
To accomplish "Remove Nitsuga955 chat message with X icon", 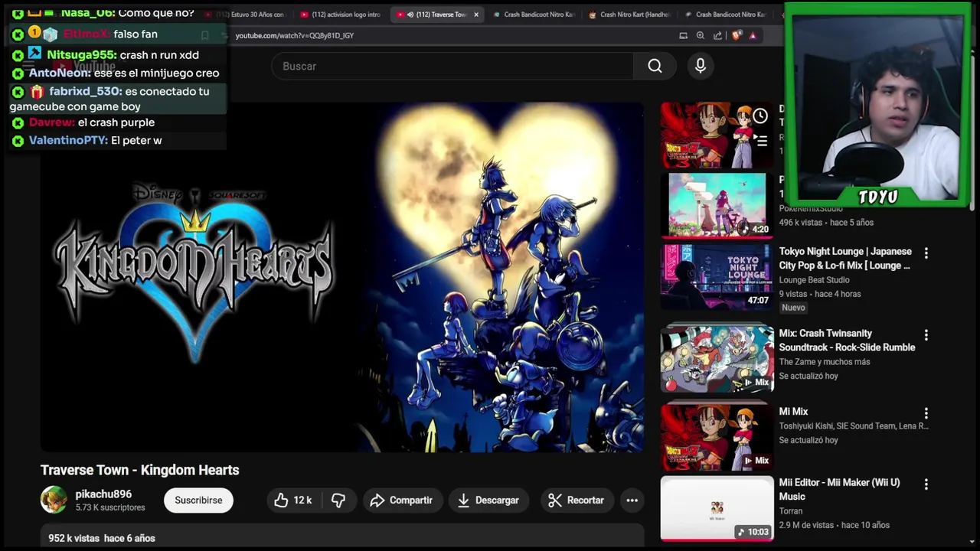I will point(18,55).
